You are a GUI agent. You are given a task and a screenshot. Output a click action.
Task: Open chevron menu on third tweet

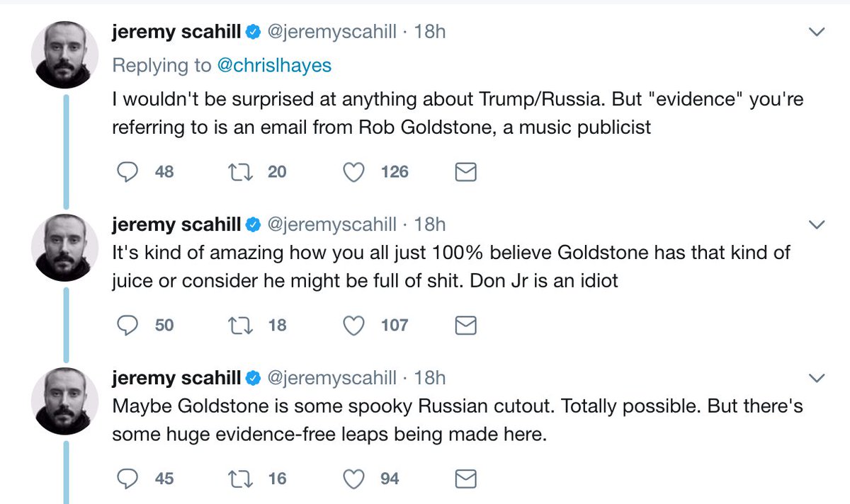pyautogui.click(x=817, y=379)
